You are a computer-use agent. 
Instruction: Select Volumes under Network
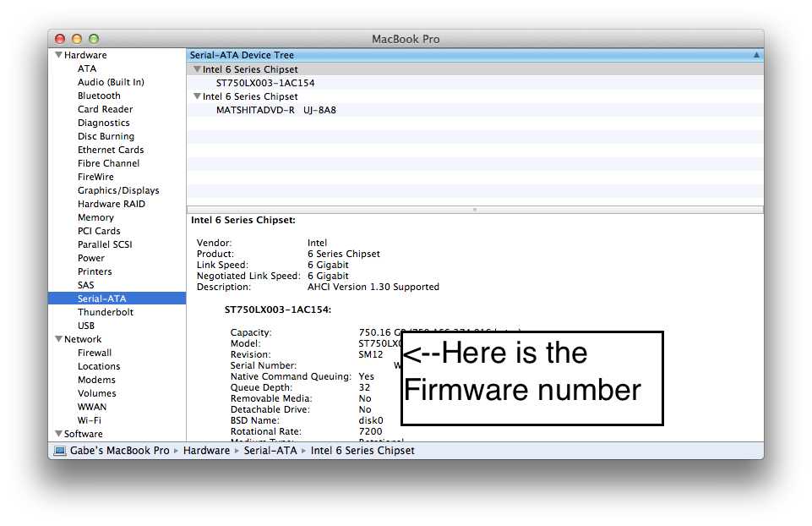pyautogui.click(x=97, y=393)
